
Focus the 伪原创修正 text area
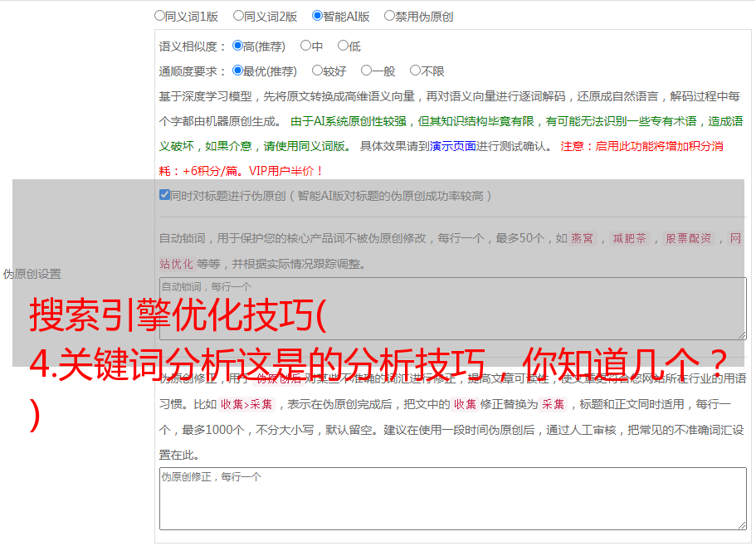pos(453,499)
